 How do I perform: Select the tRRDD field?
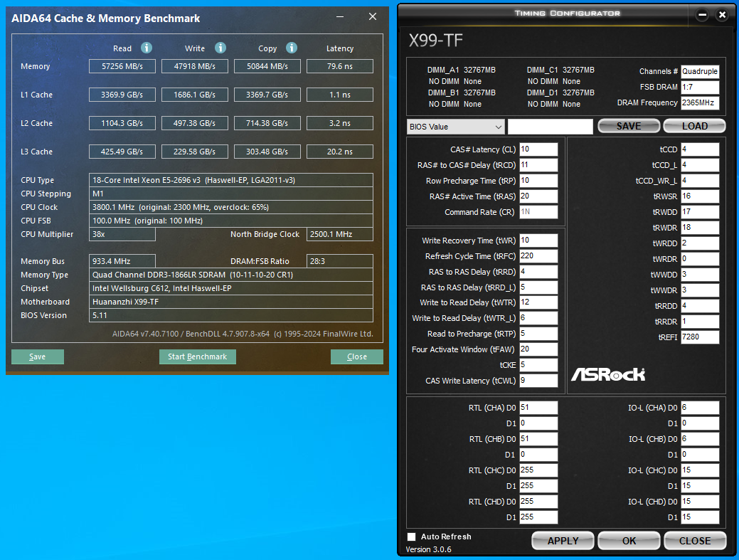pos(701,306)
